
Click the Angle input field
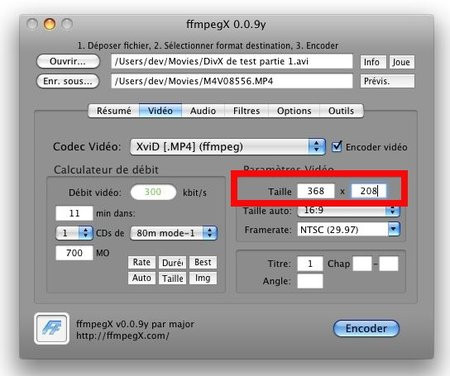pos(310,281)
